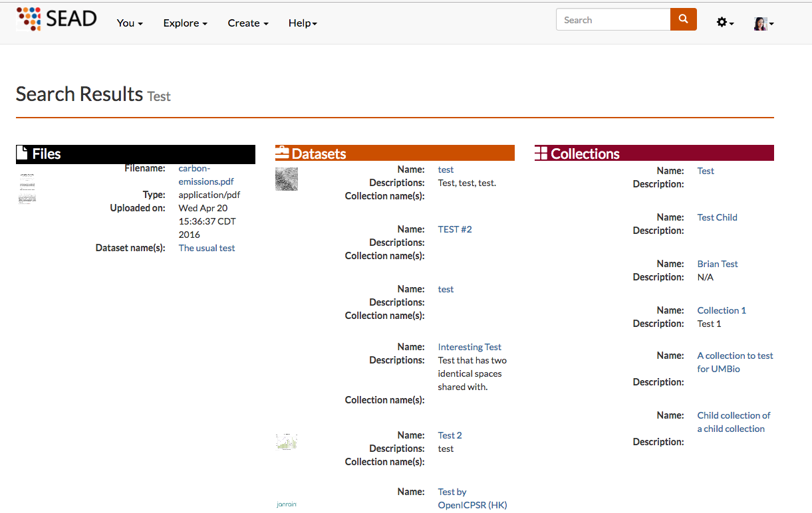812x513 pixels.
Task: Expand the Create dropdown menu
Action: (247, 23)
